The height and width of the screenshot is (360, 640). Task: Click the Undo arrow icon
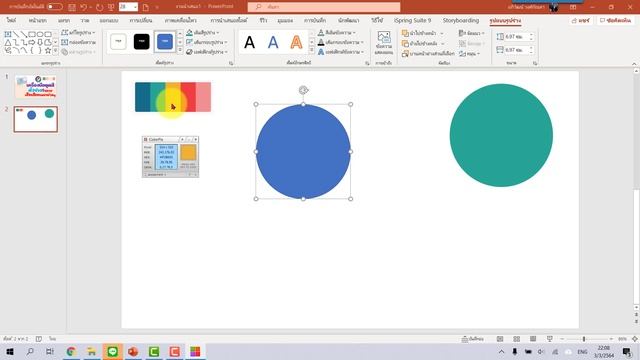83,7
